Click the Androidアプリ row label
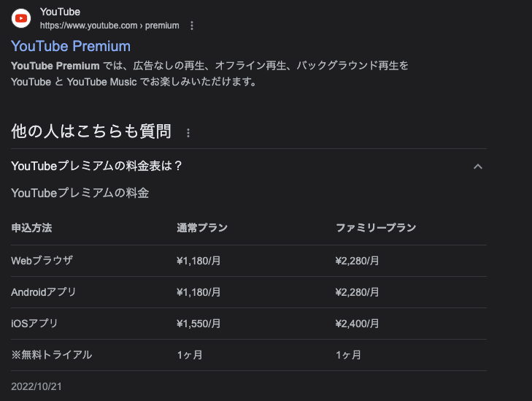 [44, 292]
